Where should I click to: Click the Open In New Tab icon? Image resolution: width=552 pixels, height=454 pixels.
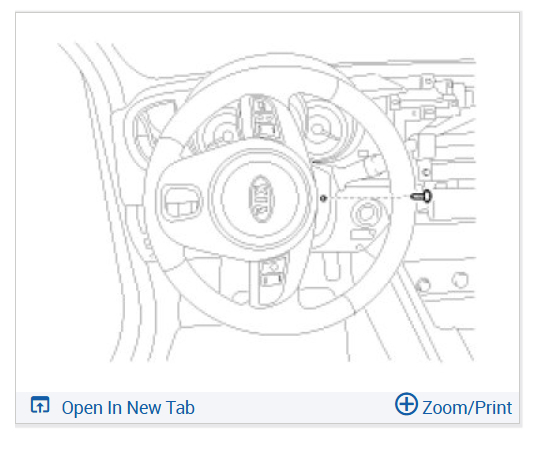click(40, 405)
